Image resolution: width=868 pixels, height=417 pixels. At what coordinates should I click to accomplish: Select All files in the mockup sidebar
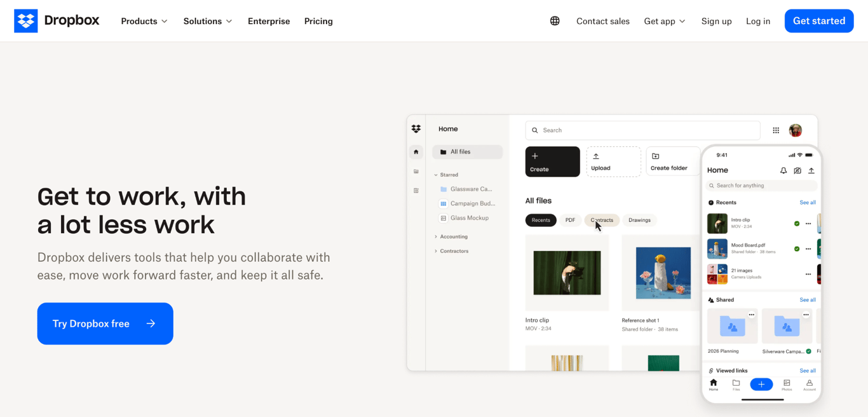pos(468,152)
